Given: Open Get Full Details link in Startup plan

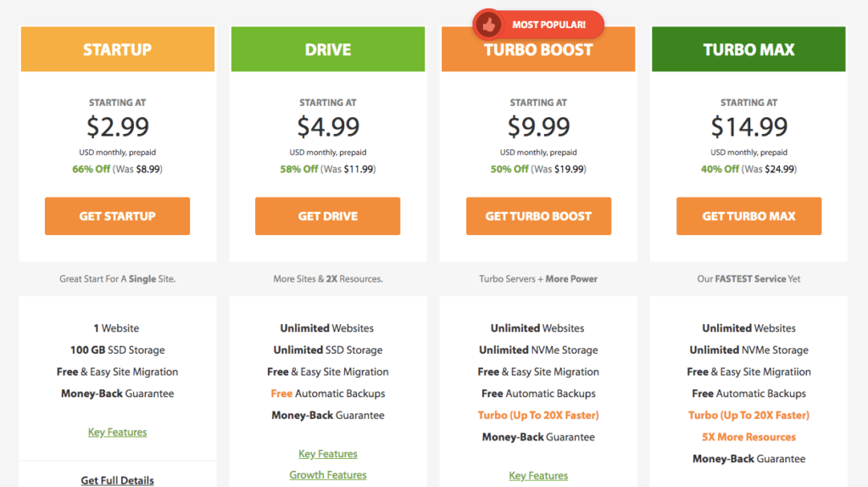Looking at the screenshot, I should click(x=117, y=480).
